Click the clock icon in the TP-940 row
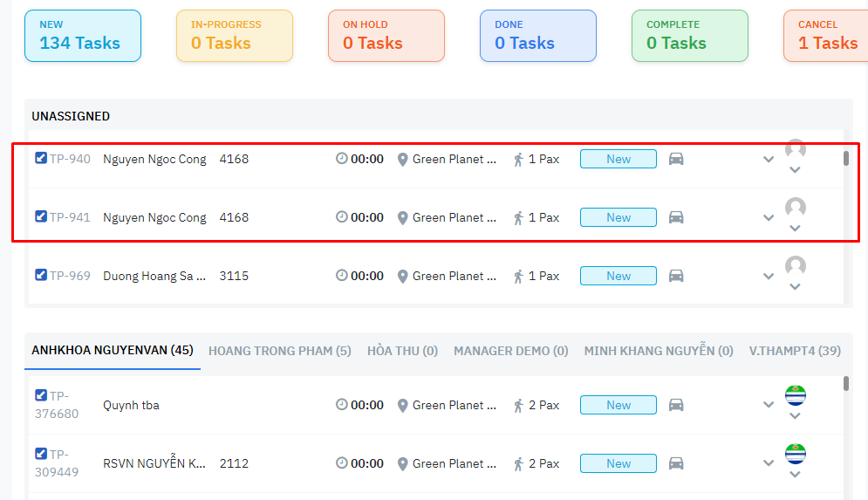This screenshot has height=500, width=868. tap(342, 159)
